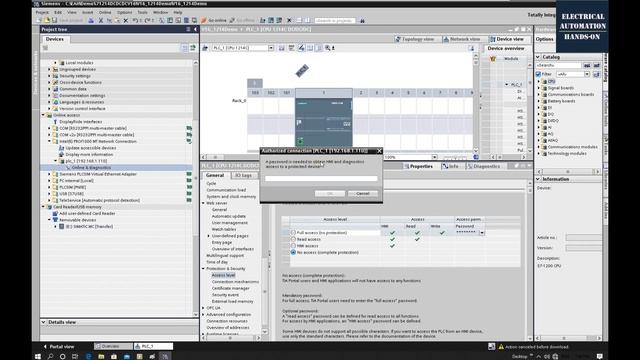640x360 pixels.
Task: Click the Cut scissors icon in the toolbar
Action: click(x=101, y=20)
